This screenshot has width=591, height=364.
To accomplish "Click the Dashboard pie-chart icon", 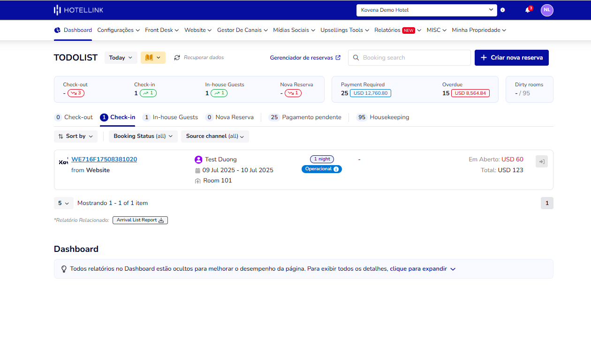I will point(57,30).
